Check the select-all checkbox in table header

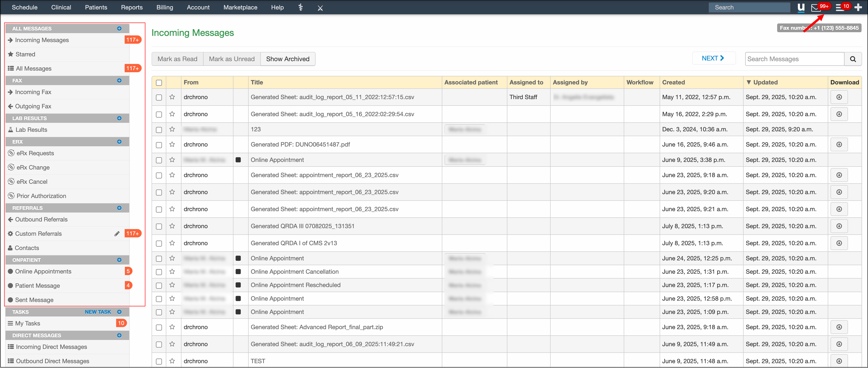click(159, 83)
